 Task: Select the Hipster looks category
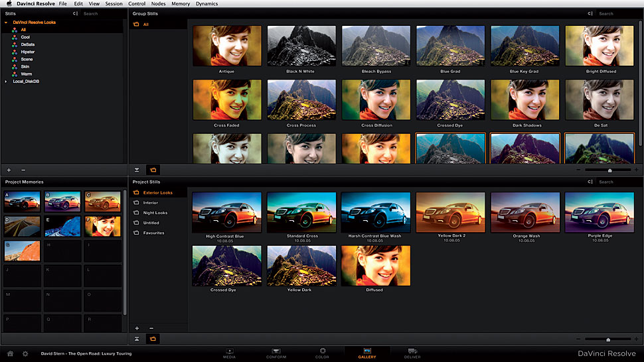coord(27,52)
